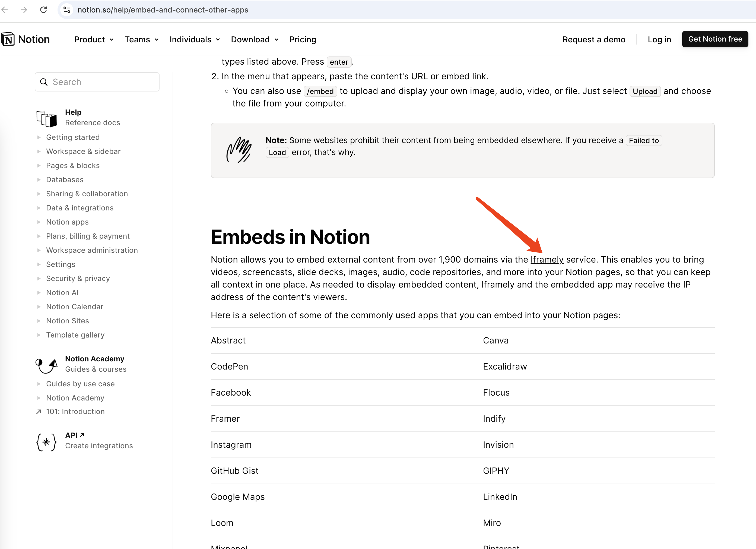This screenshot has width=756, height=549.
Task: Open Settings in the help sidebar
Action: click(x=61, y=264)
